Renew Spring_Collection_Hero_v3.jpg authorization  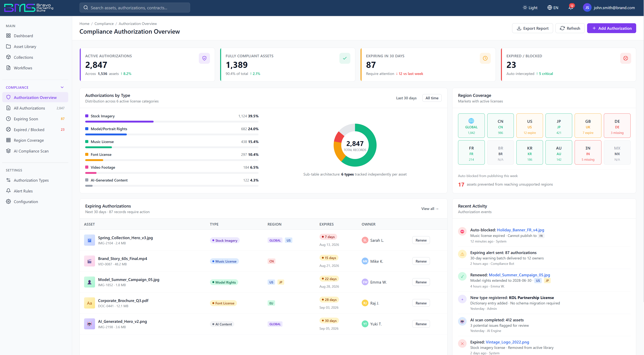(421, 240)
